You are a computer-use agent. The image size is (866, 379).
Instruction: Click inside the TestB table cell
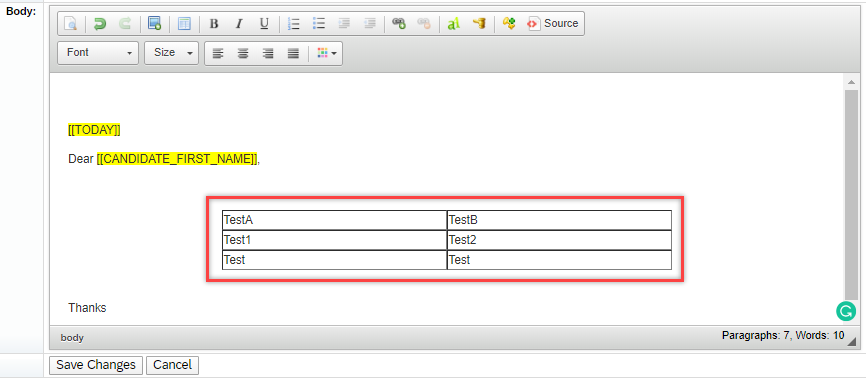tap(559, 220)
